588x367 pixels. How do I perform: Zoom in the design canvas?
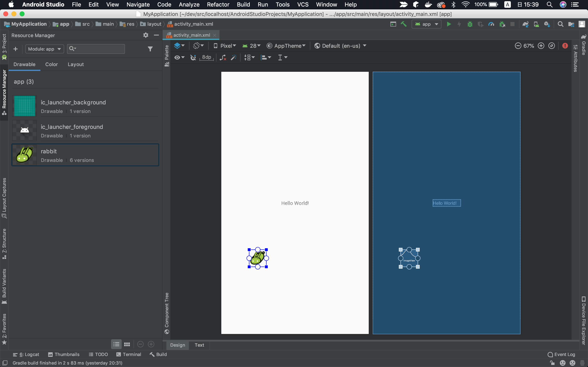click(541, 46)
